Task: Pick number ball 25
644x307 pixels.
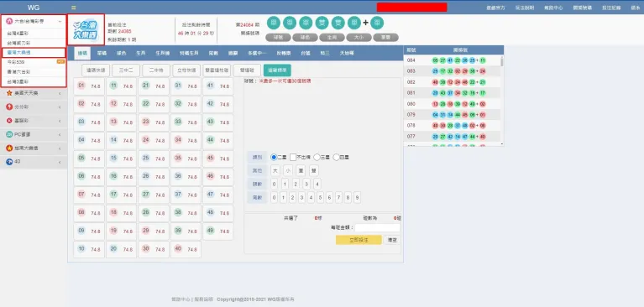Action: [146, 158]
